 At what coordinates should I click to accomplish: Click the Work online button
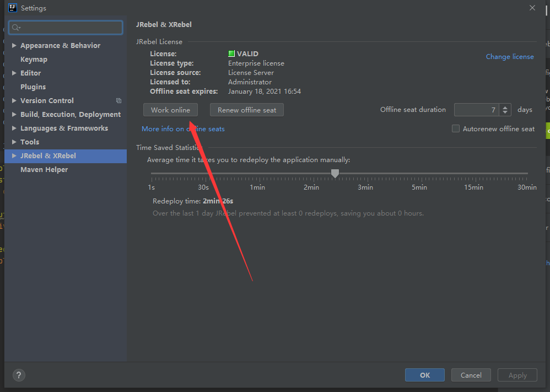point(170,110)
